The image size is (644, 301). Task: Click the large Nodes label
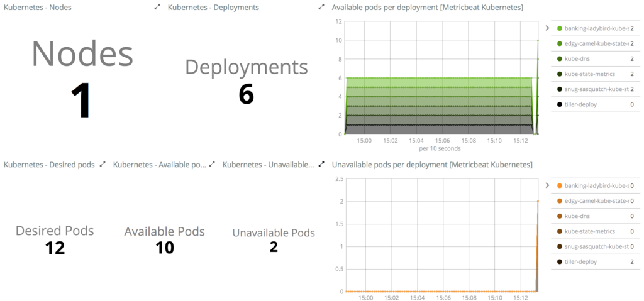click(x=82, y=54)
